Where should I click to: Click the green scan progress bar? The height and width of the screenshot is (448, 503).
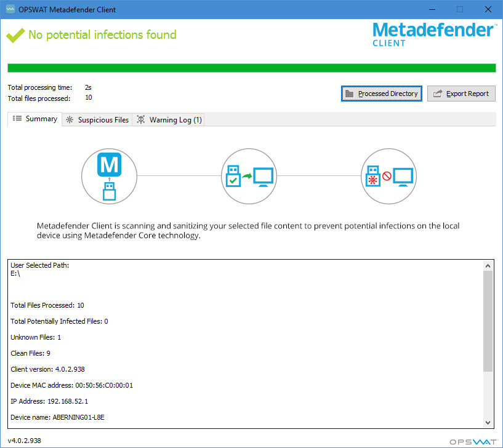pyautogui.click(x=252, y=68)
